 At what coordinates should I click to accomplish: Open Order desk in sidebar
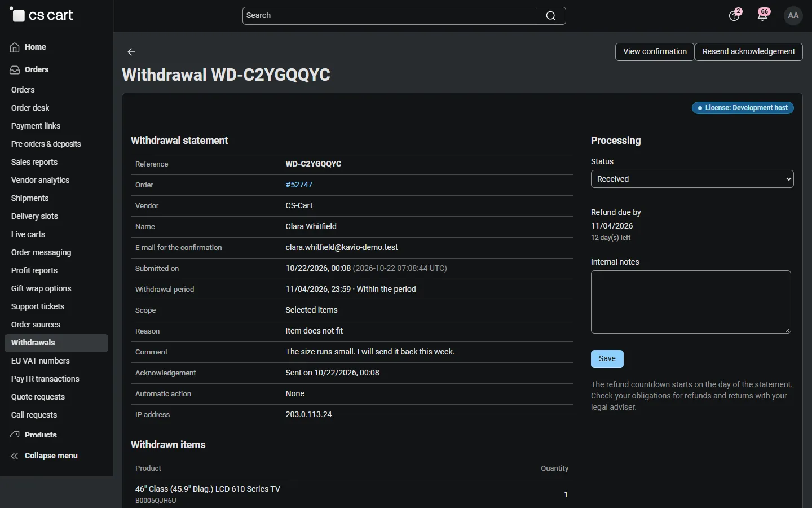click(x=30, y=108)
